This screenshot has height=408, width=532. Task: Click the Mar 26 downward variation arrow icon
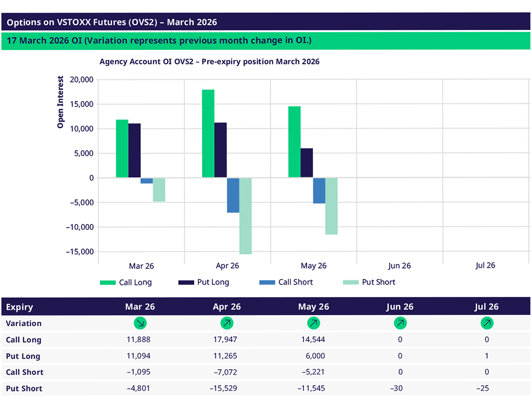(140, 323)
